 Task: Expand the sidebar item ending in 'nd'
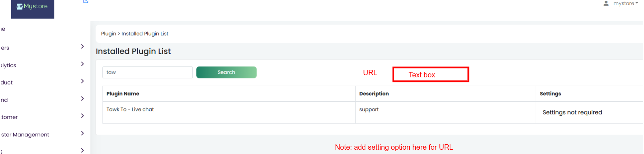pyautogui.click(x=82, y=98)
